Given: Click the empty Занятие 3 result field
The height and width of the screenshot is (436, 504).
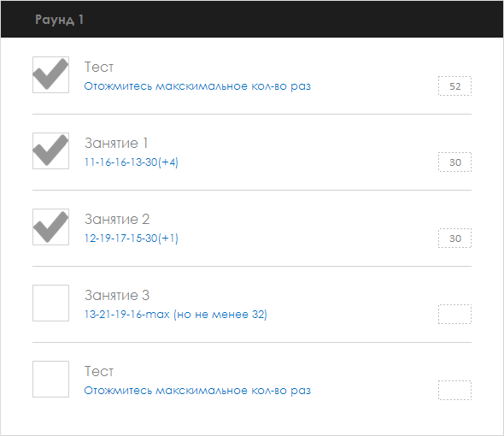Looking at the screenshot, I should [x=454, y=314].
